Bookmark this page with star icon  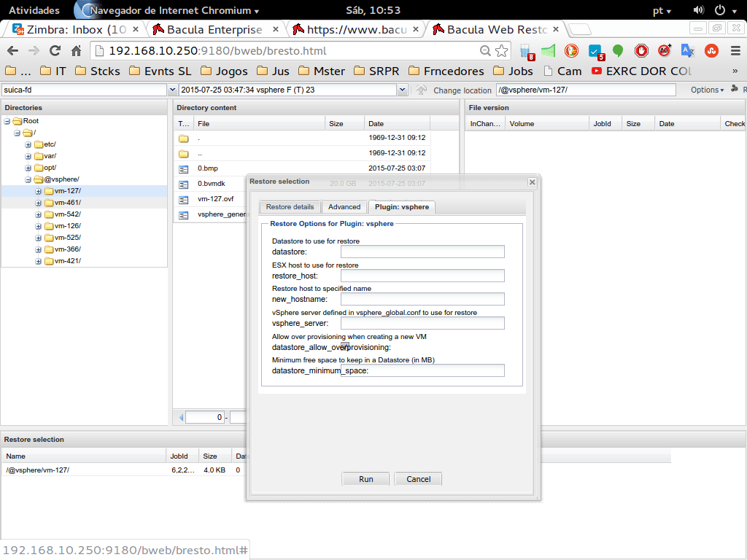click(x=502, y=50)
